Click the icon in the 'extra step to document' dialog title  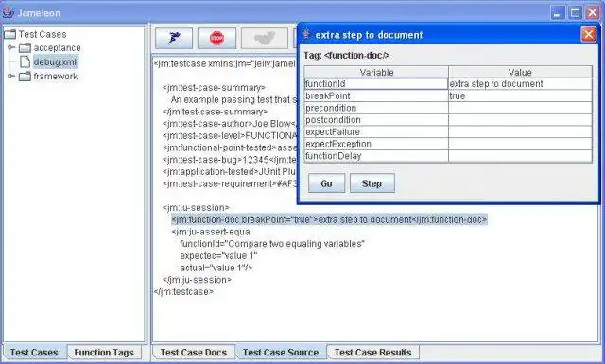click(x=306, y=34)
